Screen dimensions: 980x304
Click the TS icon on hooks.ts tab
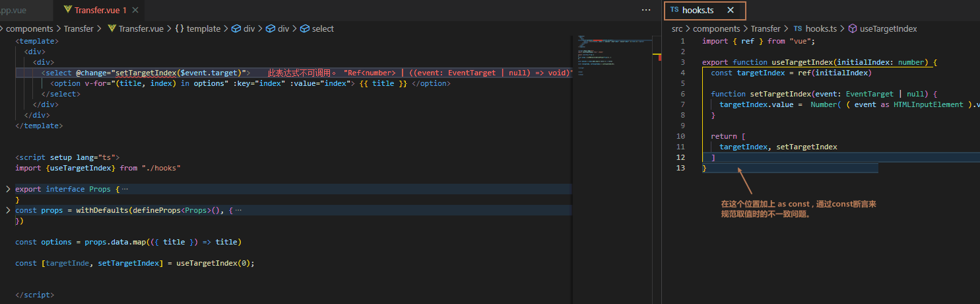674,11
